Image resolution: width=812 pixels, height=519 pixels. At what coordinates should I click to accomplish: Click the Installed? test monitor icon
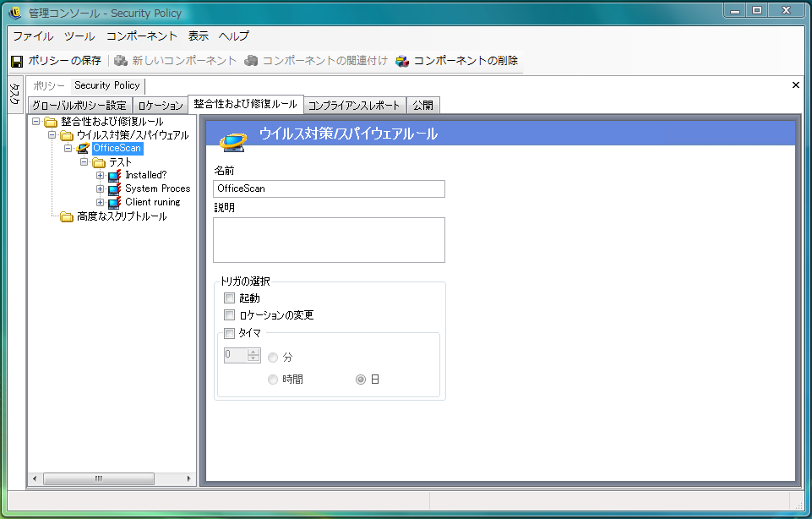click(114, 176)
